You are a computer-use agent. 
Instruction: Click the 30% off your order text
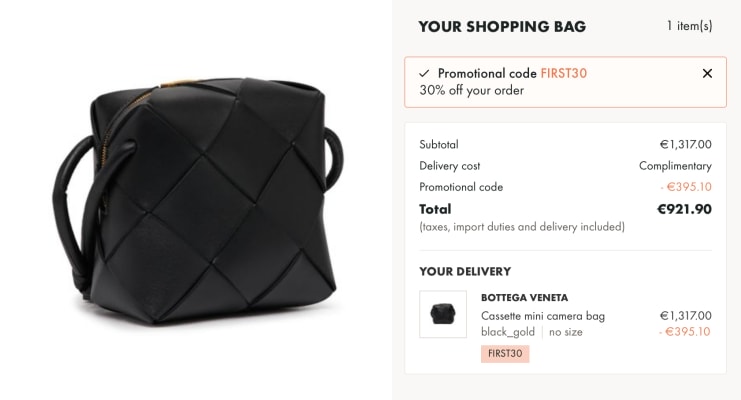[x=472, y=90]
